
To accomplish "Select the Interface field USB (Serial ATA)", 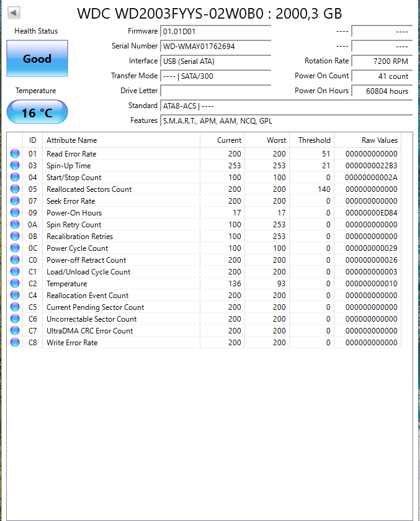I will pos(215,61).
